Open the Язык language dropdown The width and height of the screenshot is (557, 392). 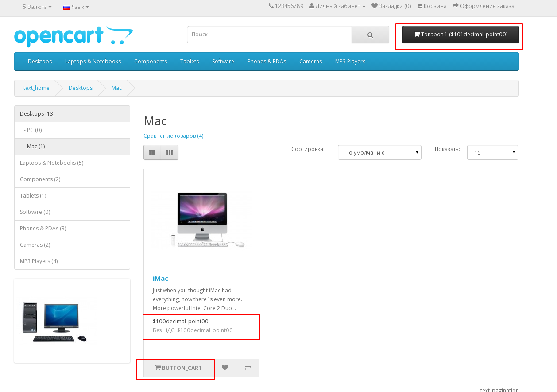pyautogui.click(x=76, y=7)
